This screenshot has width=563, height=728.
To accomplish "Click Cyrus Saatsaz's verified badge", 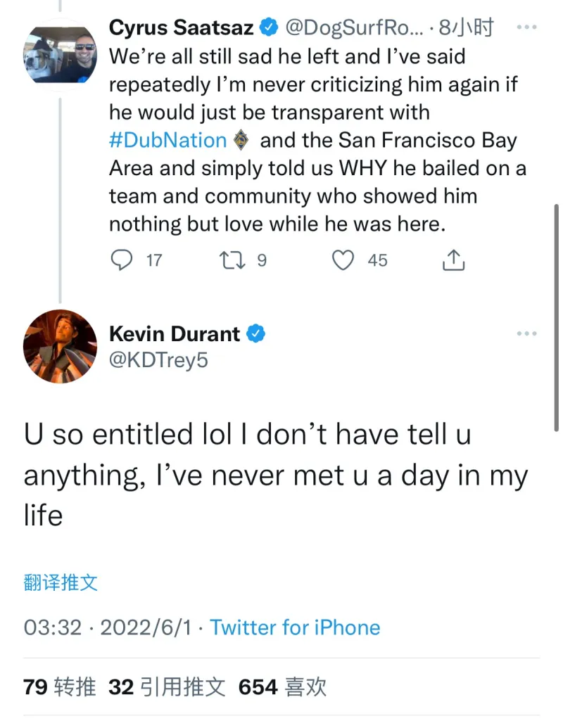I will coord(269,27).
